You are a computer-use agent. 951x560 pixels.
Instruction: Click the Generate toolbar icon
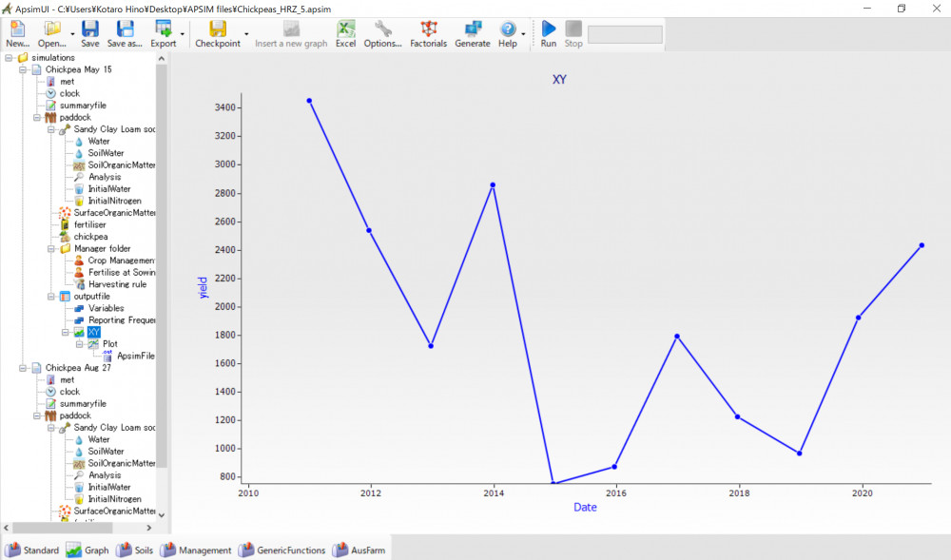pyautogui.click(x=473, y=29)
